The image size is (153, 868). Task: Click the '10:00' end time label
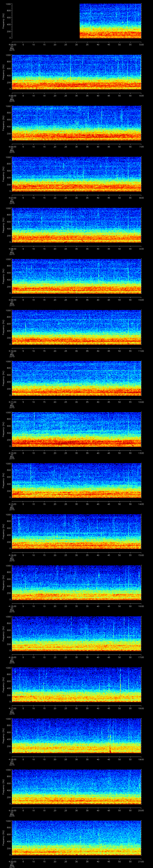tap(141, 300)
